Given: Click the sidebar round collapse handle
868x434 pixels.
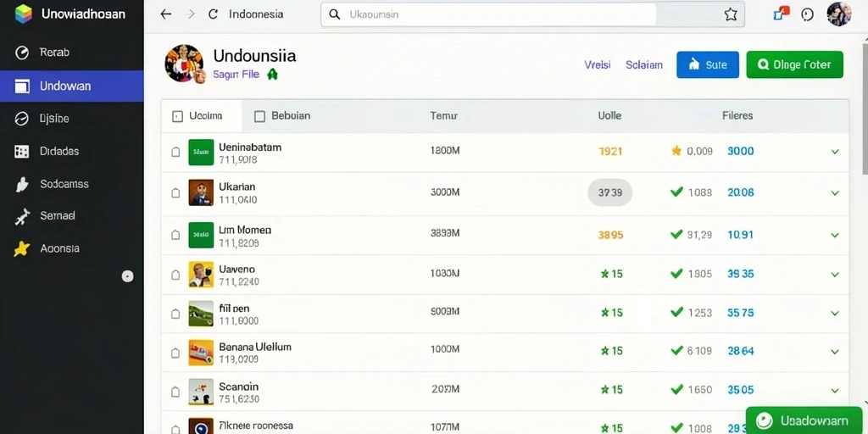Looking at the screenshot, I should point(128,276).
